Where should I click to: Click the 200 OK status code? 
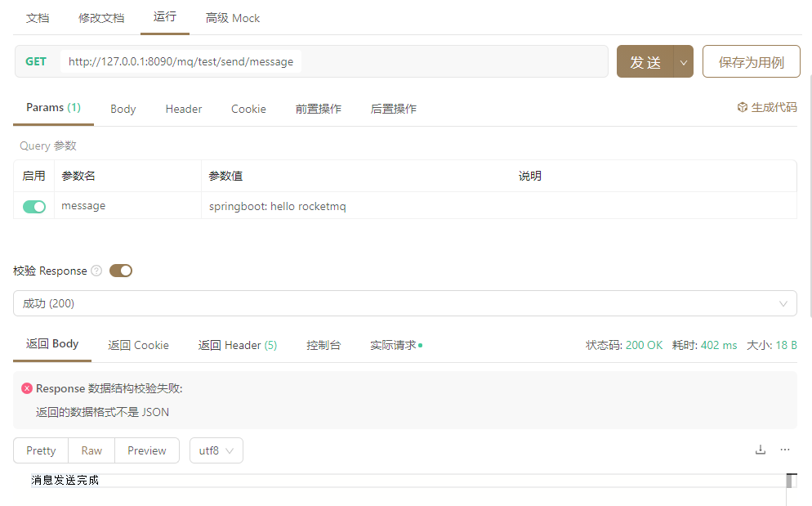tap(645, 345)
